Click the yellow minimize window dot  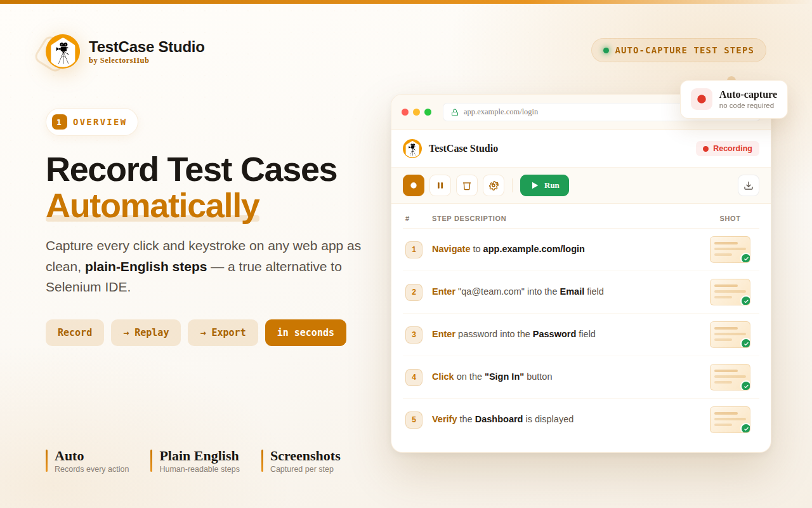tap(417, 112)
